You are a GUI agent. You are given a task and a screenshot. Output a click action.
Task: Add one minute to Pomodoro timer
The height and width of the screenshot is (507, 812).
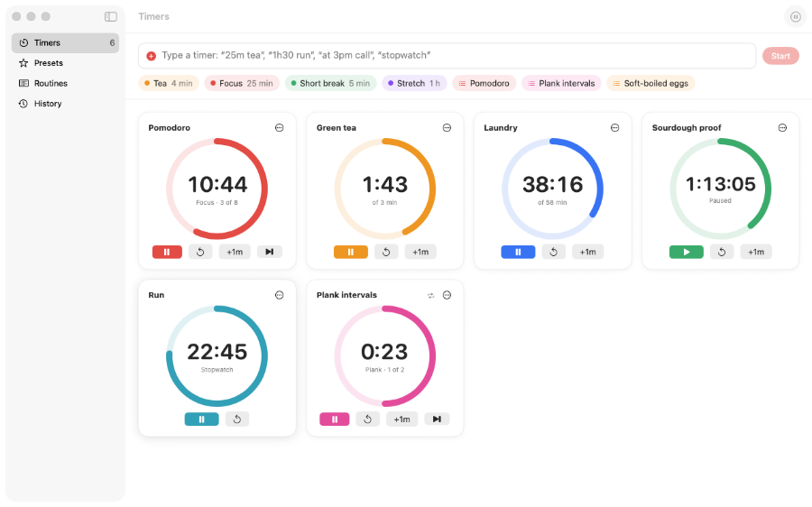[x=235, y=253]
